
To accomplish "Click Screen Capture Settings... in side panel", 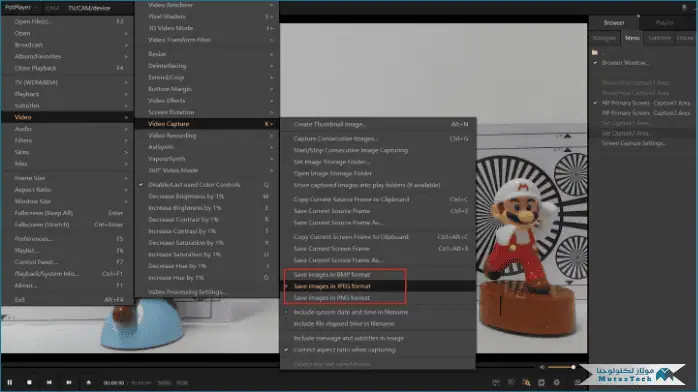I will tap(634, 143).
